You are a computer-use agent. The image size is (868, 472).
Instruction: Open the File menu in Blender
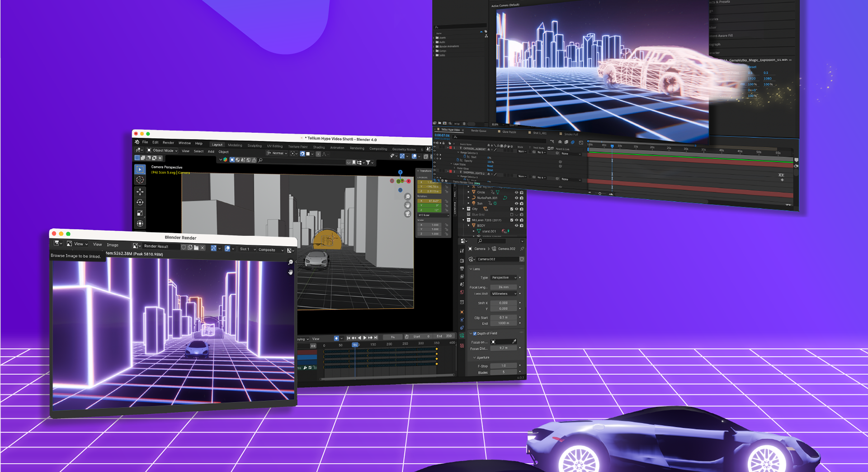[145, 142]
